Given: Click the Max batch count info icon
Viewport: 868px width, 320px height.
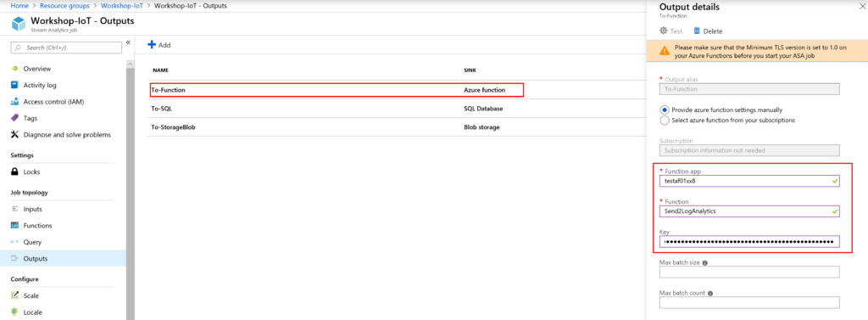Looking at the screenshot, I should pyautogui.click(x=710, y=294).
